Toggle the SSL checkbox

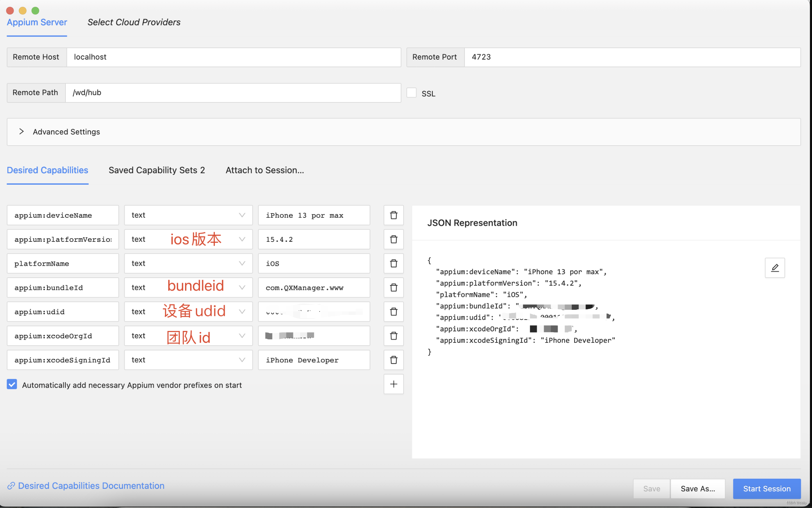pos(411,93)
